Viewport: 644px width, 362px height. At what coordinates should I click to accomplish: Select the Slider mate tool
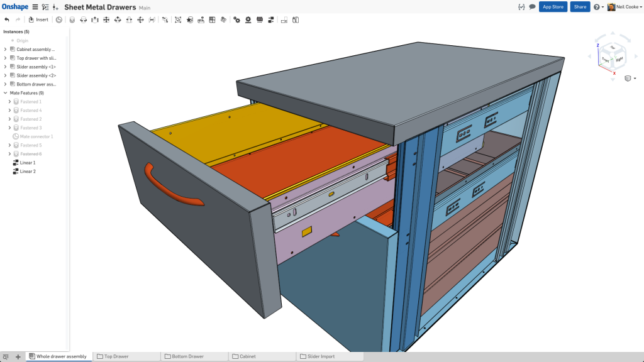pyautogui.click(x=95, y=19)
